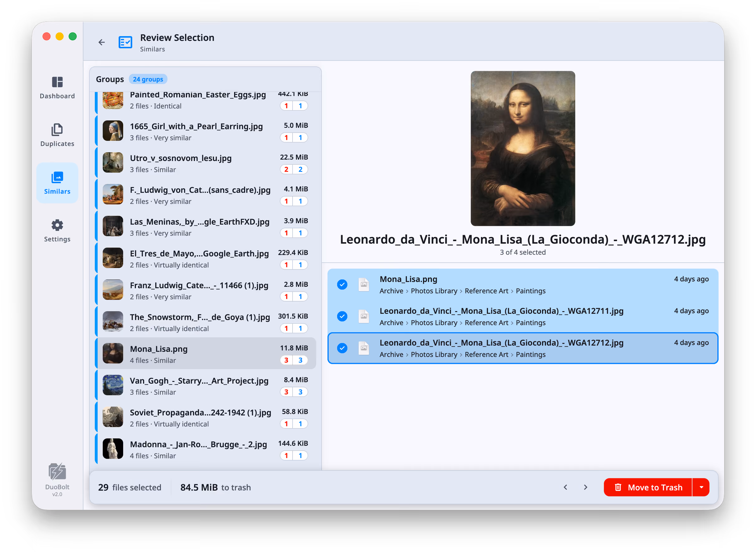Viewport: 756px width, 552px height.
Task: Click the El_Tres_de_Mayo thumbnail image
Action: point(113,258)
